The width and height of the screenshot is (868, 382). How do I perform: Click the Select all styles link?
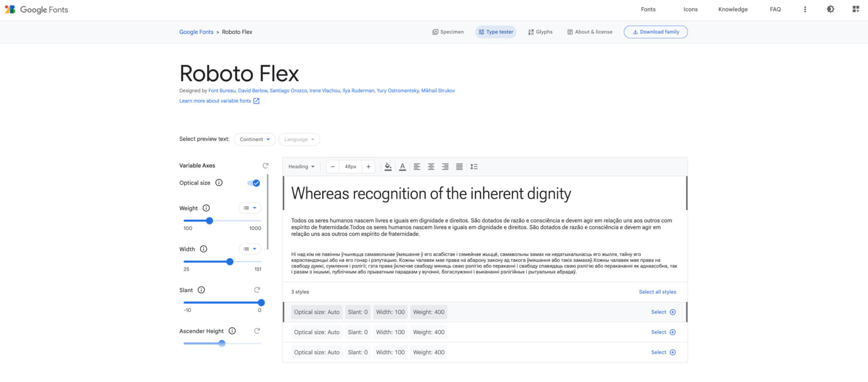pos(657,292)
